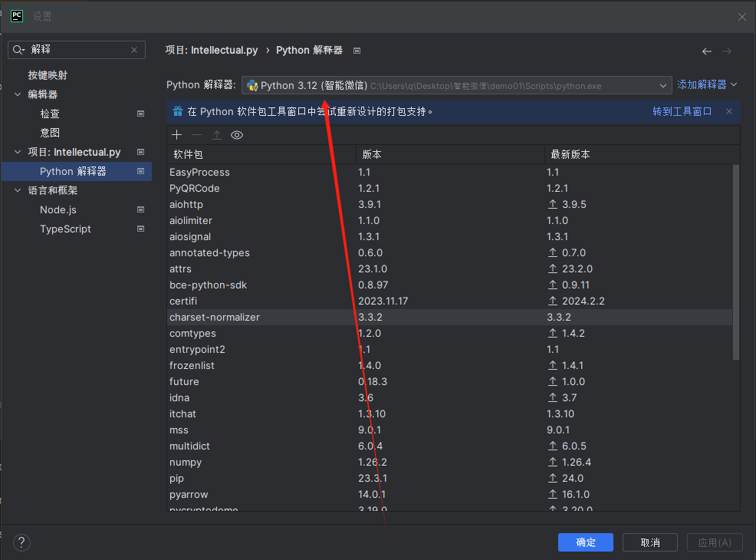Select the mss package row
This screenshot has width=756, height=560.
(x=450, y=430)
